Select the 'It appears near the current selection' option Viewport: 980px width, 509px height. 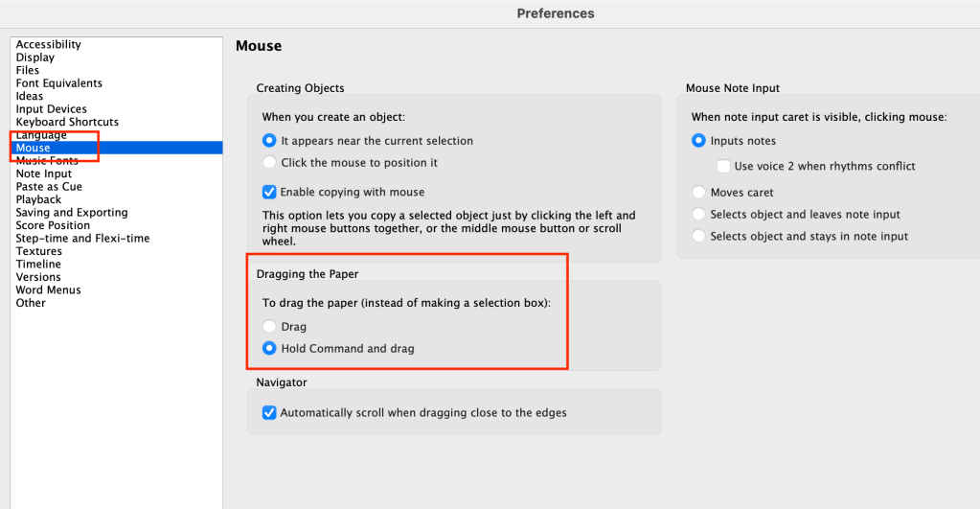(x=270, y=141)
